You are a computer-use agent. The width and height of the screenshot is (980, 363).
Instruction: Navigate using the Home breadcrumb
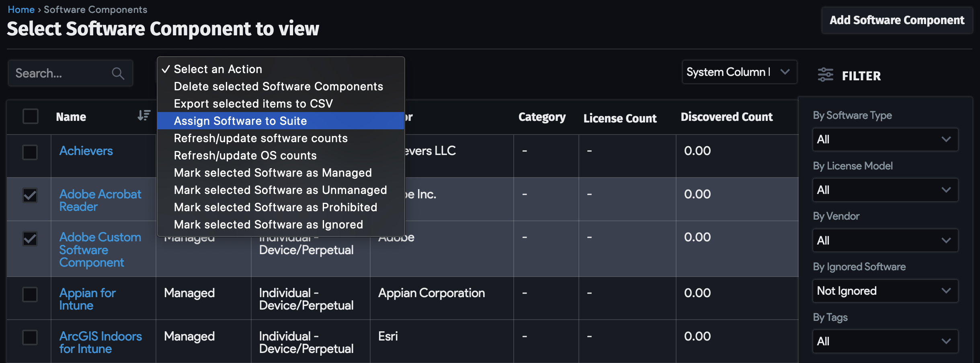click(x=21, y=9)
